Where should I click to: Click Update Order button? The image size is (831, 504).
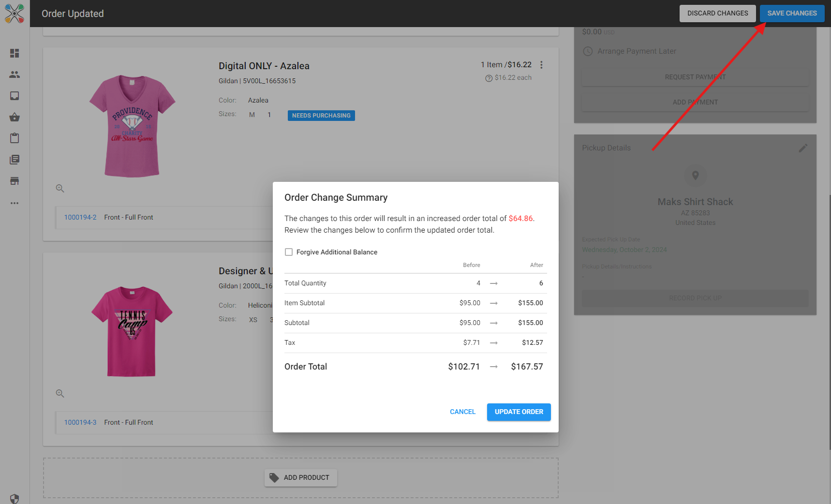pos(519,412)
